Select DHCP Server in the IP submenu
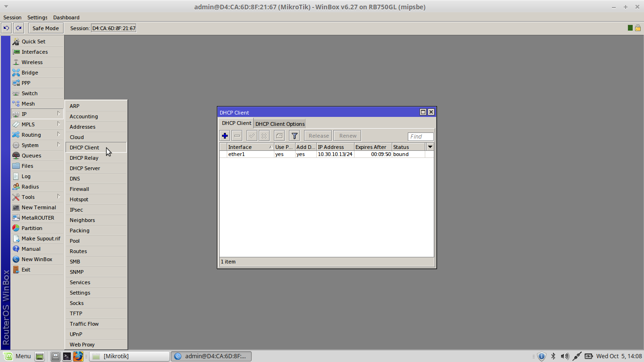644x362 pixels. (96, 168)
